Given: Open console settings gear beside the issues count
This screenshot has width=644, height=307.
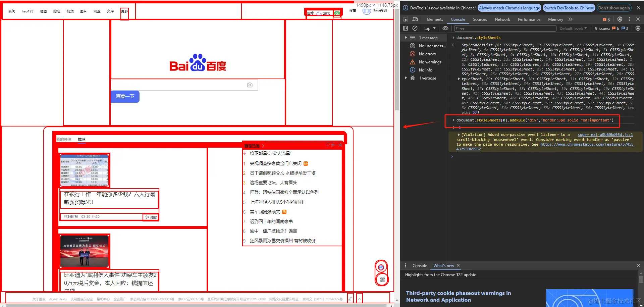Looking at the screenshot, I should pos(638,28).
